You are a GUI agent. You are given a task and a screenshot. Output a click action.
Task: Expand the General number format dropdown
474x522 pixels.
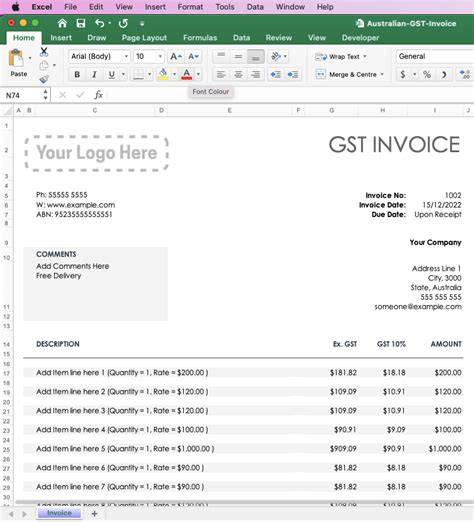tap(435, 56)
